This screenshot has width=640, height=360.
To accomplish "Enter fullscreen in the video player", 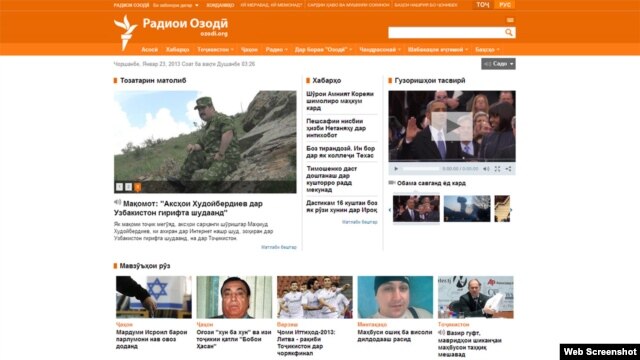I will tap(497, 169).
